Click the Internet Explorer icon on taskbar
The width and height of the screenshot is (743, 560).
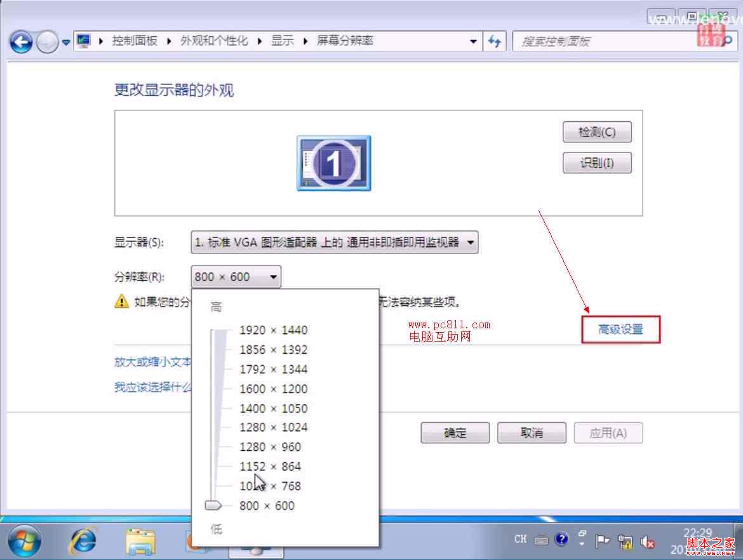pyautogui.click(x=83, y=542)
